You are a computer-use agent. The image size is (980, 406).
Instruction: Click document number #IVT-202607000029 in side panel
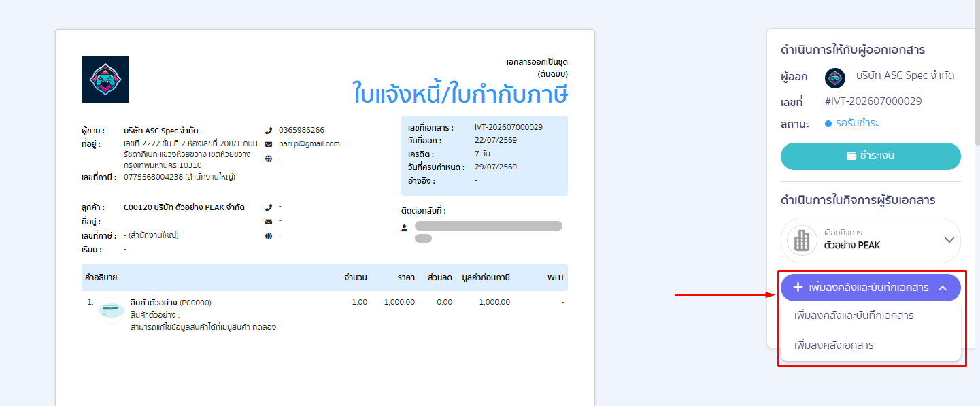[873, 101]
